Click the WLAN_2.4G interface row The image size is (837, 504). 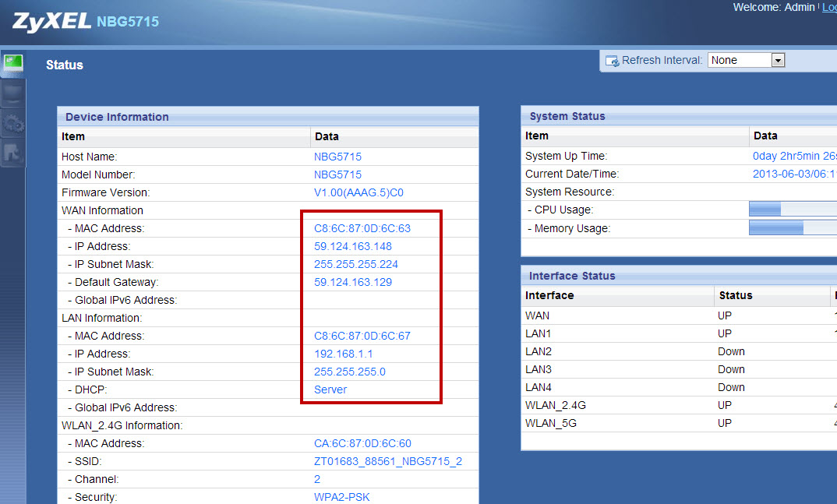click(679, 405)
